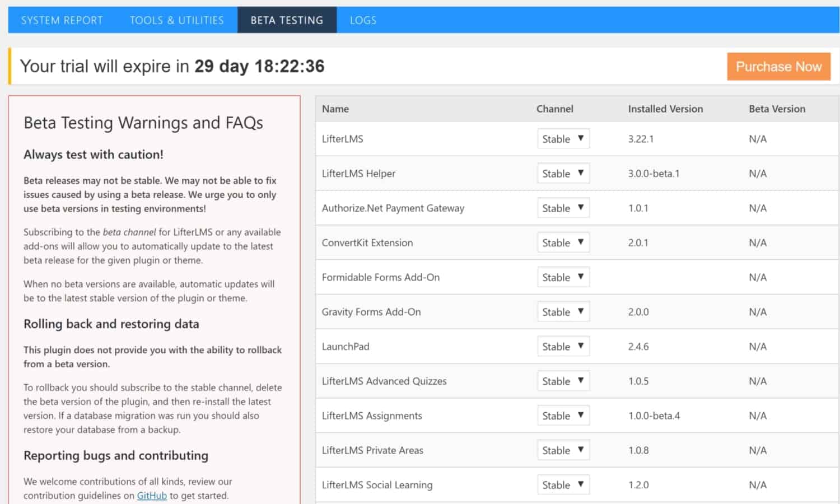
Task: Open LifterLMS Social Learning channel dropdown
Action: point(563,485)
